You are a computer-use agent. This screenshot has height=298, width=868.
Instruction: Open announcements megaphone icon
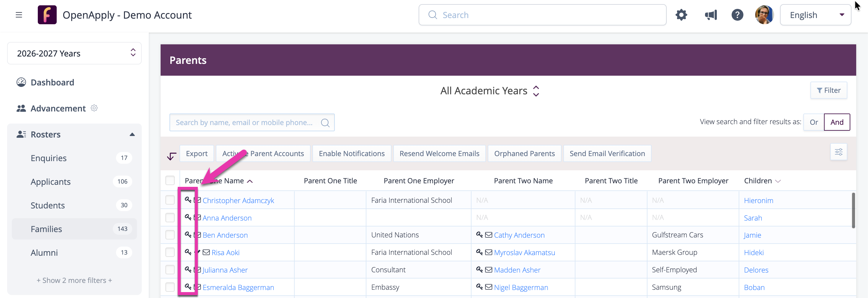pos(711,15)
